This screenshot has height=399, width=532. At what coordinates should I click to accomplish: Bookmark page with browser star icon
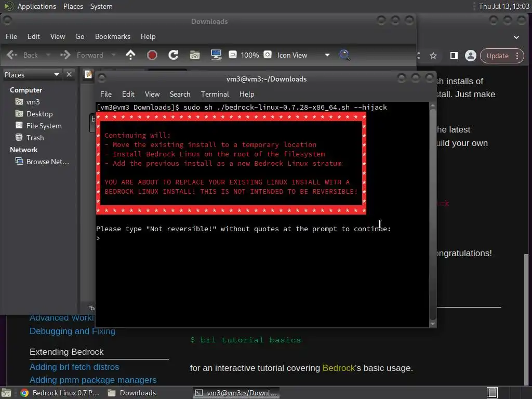pyautogui.click(x=433, y=56)
